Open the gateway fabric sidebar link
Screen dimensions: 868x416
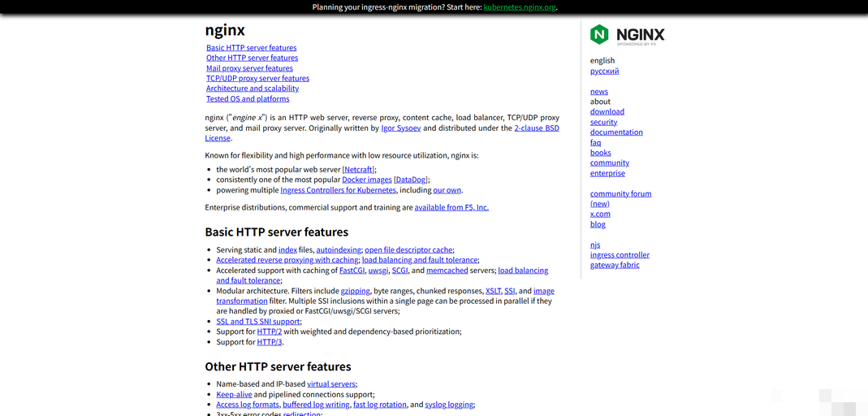coord(615,265)
